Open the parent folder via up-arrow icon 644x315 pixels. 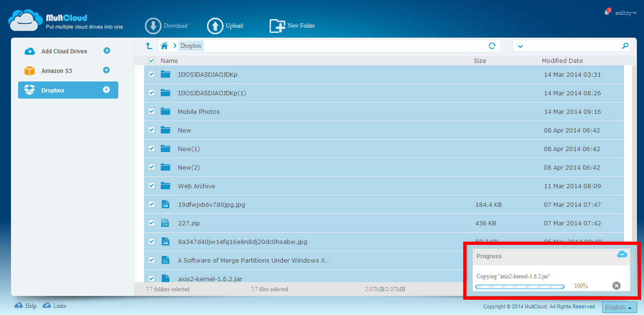pos(149,45)
